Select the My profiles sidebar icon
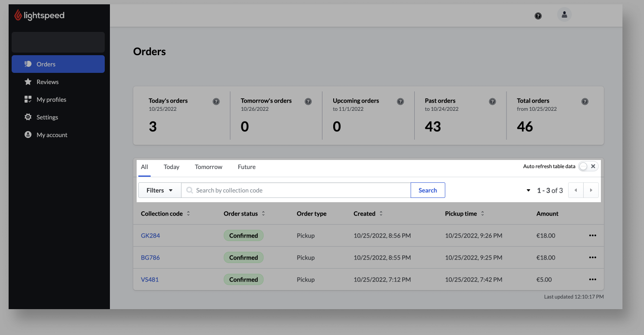The height and width of the screenshot is (335, 644). [x=28, y=99]
